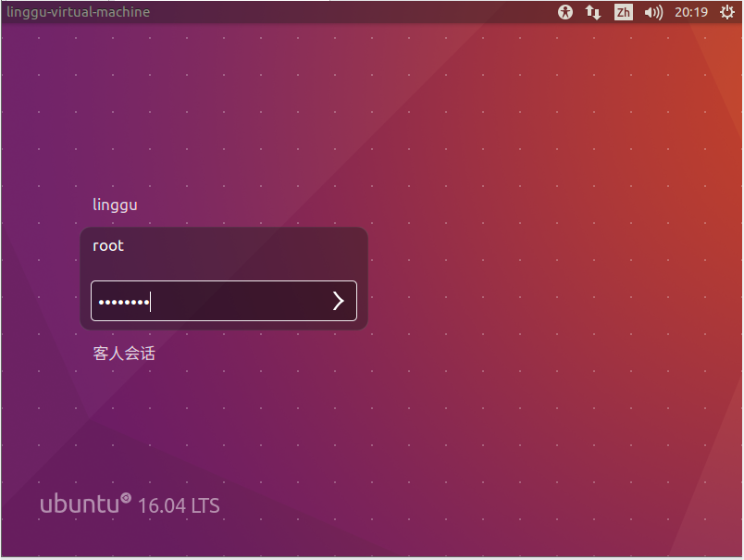
Task: Choose the 客人会话 guest session
Action: 124,354
